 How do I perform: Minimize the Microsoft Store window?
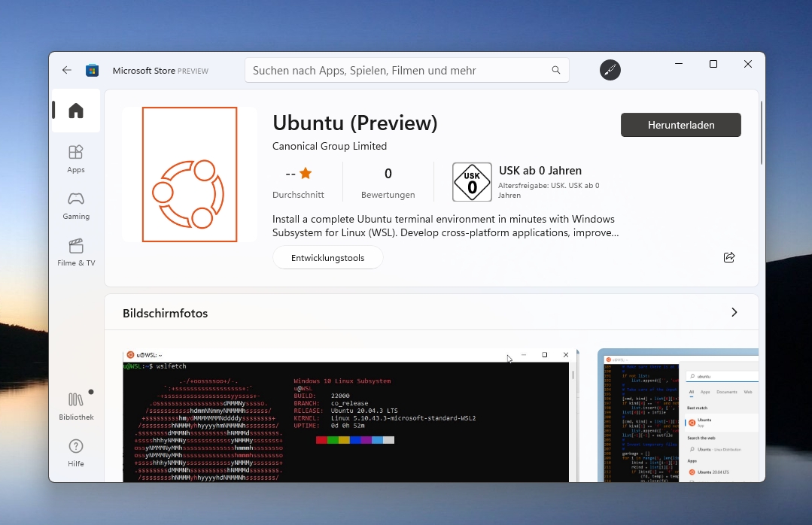pyautogui.click(x=679, y=64)
